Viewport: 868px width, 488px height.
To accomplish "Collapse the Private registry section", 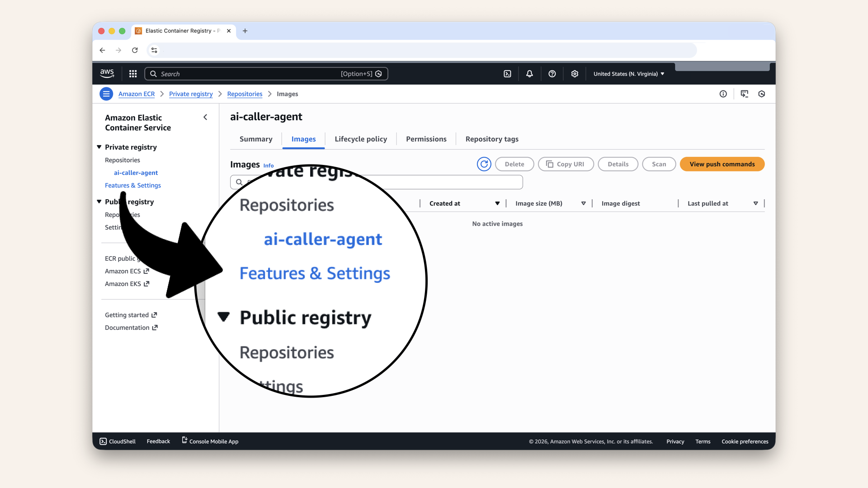I will pyautogui.click(x=99, y=147).
